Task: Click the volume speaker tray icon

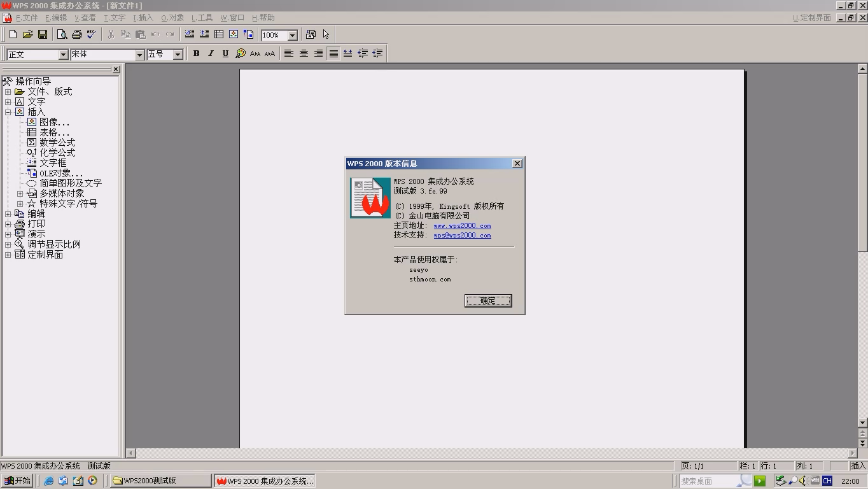Action: (803, 481)
